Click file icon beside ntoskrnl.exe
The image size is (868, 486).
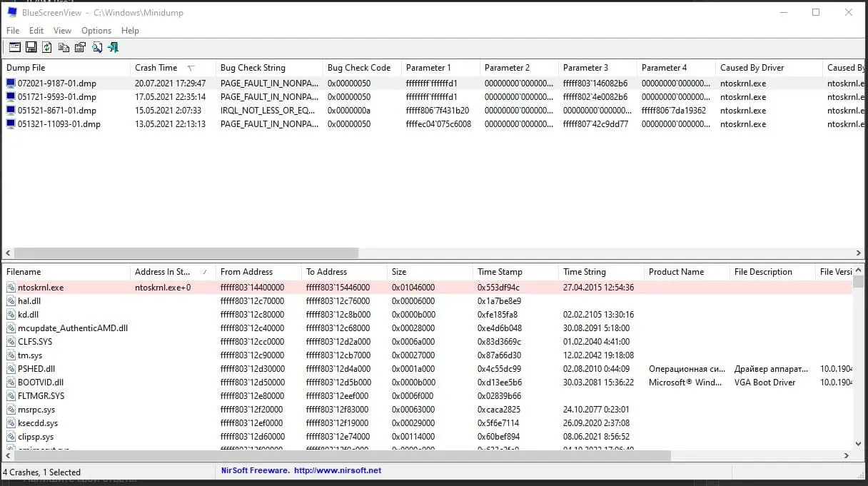tap(11, 288)
